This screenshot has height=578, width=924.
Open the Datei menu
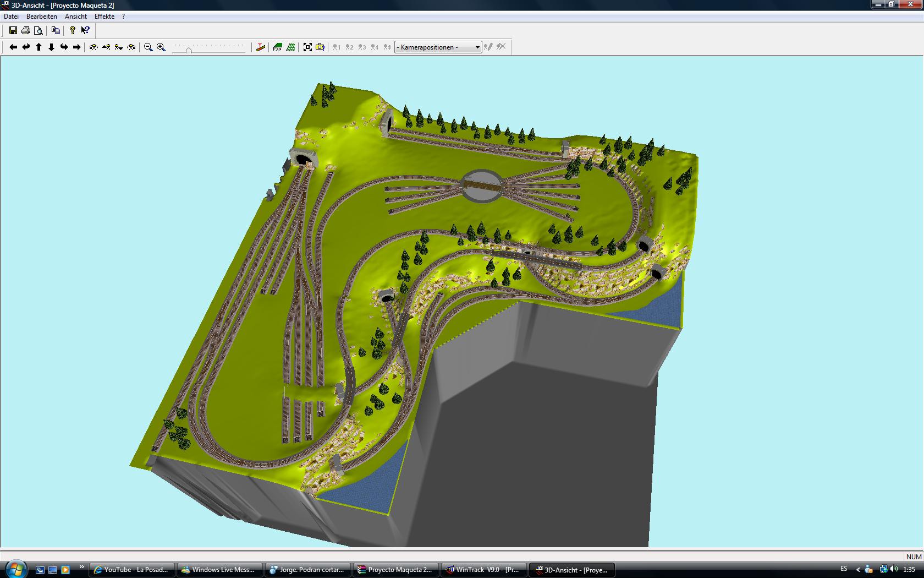click(11, 17)
